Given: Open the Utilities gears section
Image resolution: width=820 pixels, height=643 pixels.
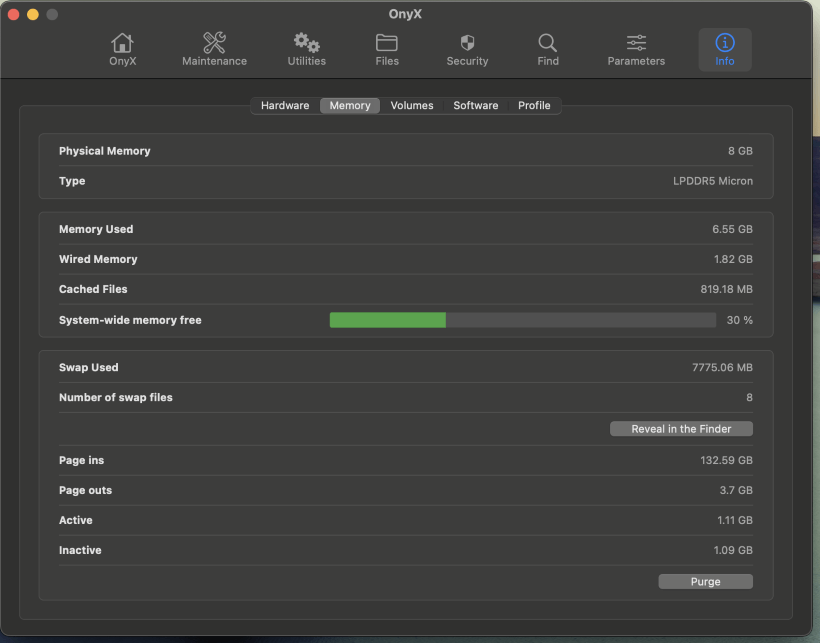Looking at the screenshot, I should tap(306, 50).
